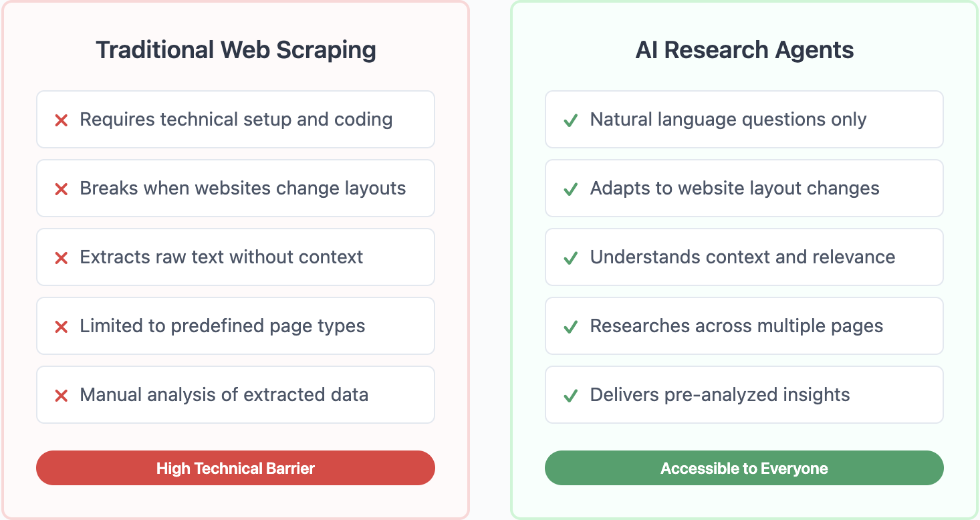Click the red X beside technical setup
The image size is (980, 520).
point(62,121)
